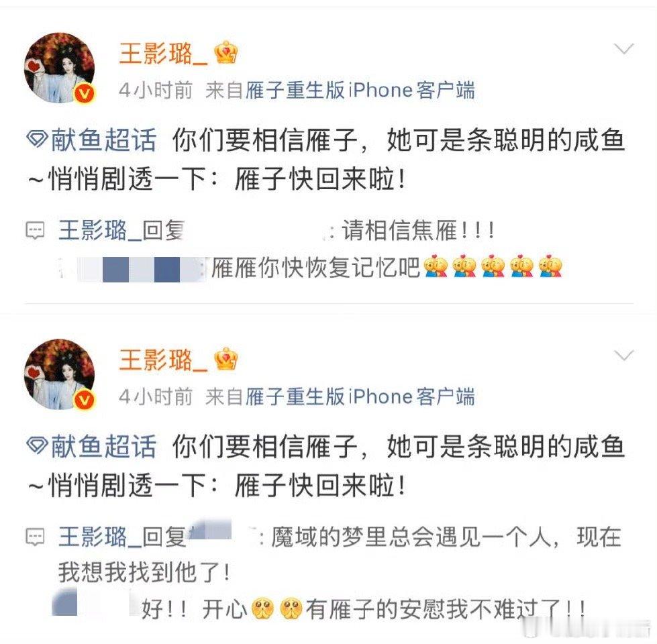The width and height of the screenshot is (657, 644).
Task: Open the 献鱼超话 link in the second post
Action: tap(103, 446)
